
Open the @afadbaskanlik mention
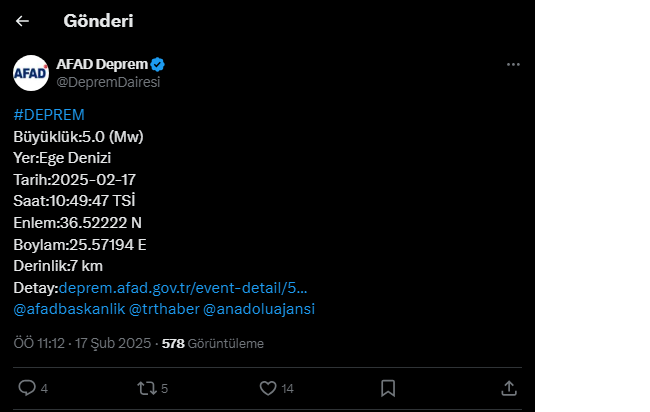point(69,309)
